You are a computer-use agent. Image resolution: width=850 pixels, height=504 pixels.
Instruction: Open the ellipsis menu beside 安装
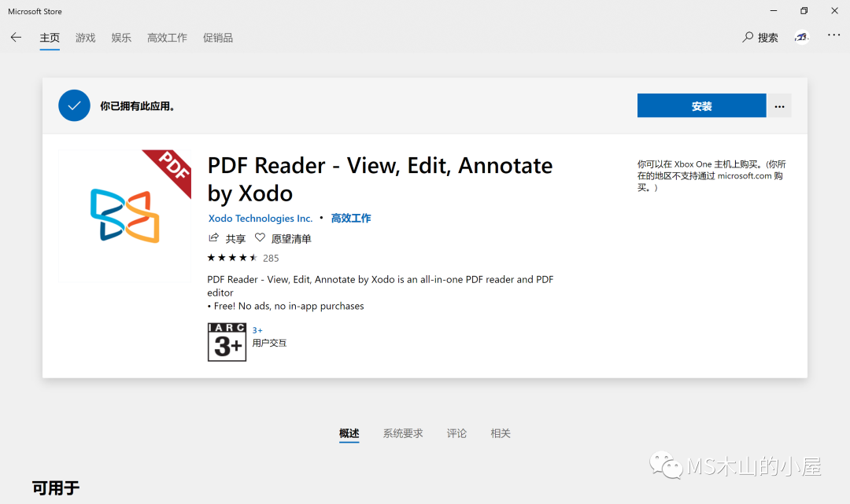(779, 105)
